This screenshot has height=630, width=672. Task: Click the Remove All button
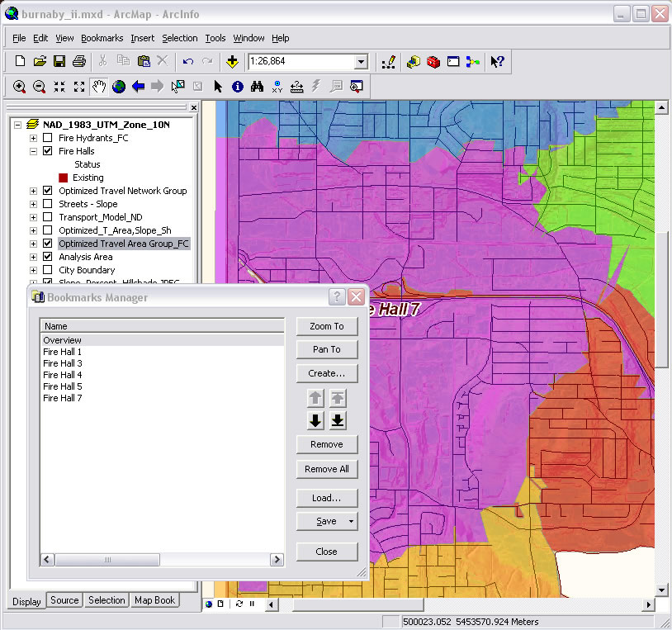tap(326, 469)
